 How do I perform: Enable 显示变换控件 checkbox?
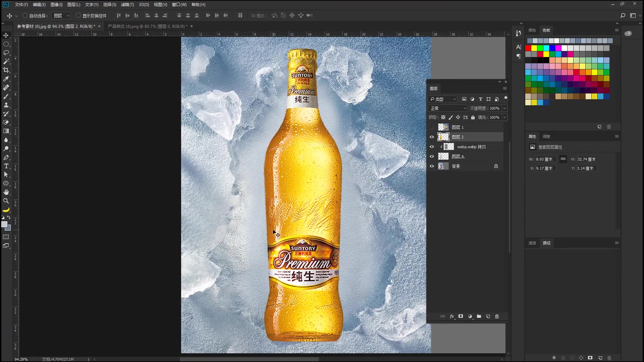click(78, 15)
